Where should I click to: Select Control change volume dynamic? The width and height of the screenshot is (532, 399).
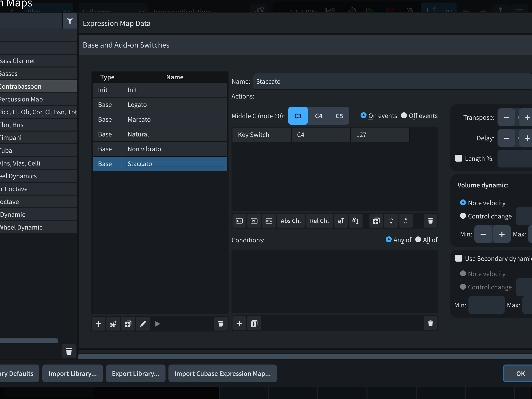point(463,216)
